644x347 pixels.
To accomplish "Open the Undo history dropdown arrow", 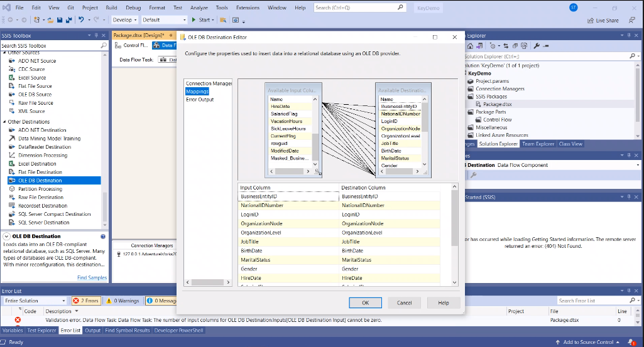I will tap(88, 19).
